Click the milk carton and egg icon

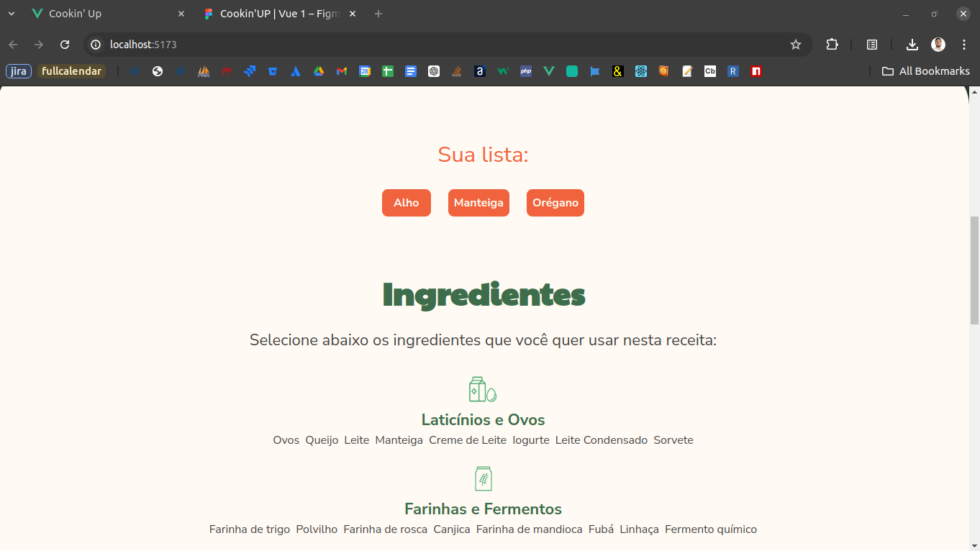[483, 389]
